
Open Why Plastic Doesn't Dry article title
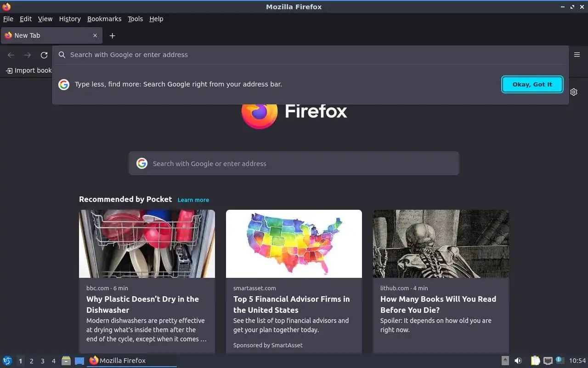(x=142, y=305)
